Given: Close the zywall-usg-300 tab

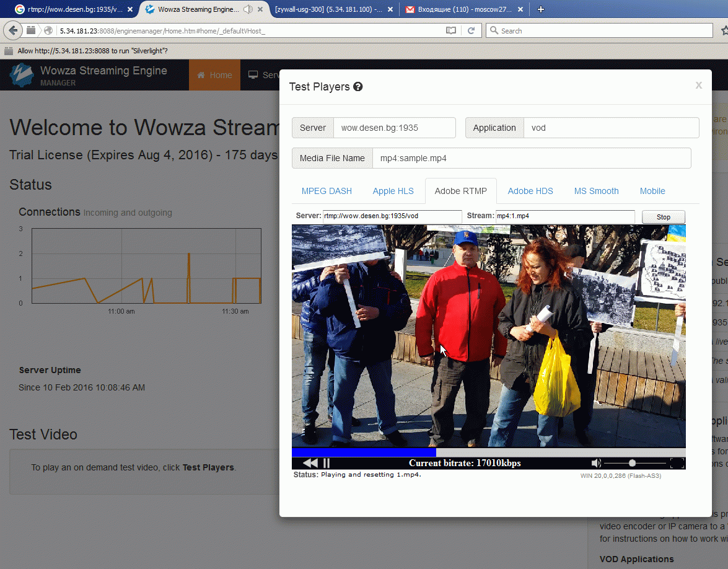Looking at the screenshot, I should coord(390,9).
